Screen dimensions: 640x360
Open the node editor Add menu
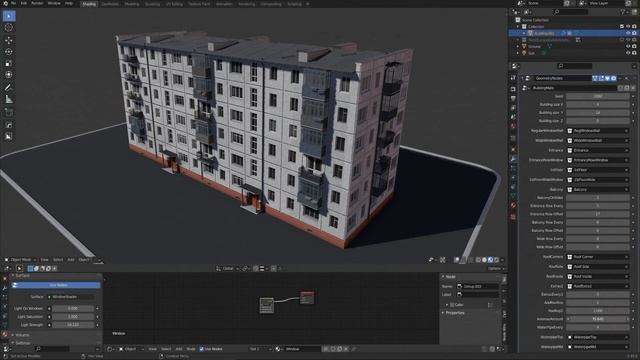tap(179, 349)
